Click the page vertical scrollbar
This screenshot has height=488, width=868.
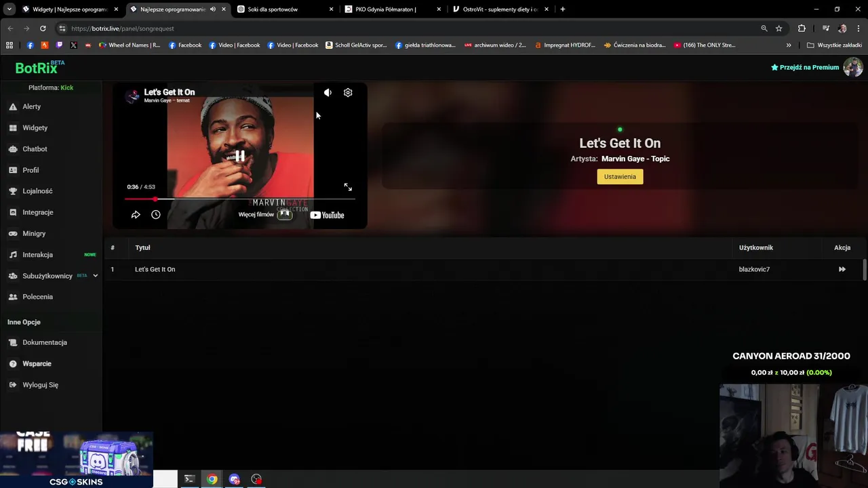tap(865, 269)
